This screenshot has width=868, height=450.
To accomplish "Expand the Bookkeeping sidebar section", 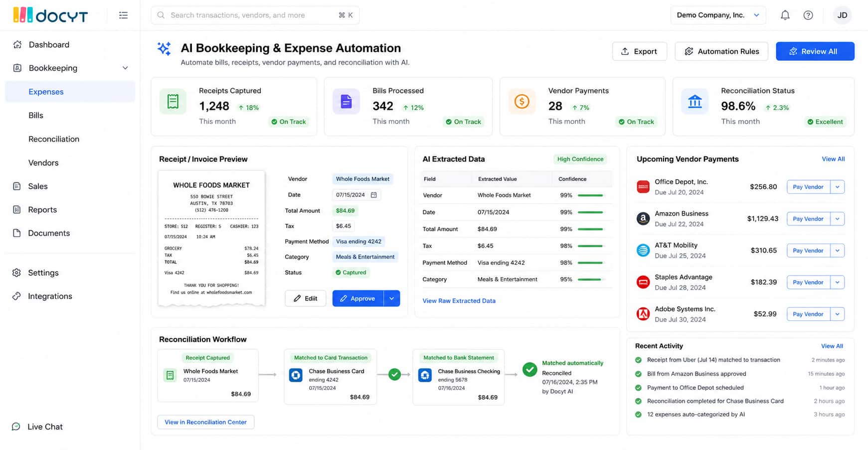I will 125,68.
